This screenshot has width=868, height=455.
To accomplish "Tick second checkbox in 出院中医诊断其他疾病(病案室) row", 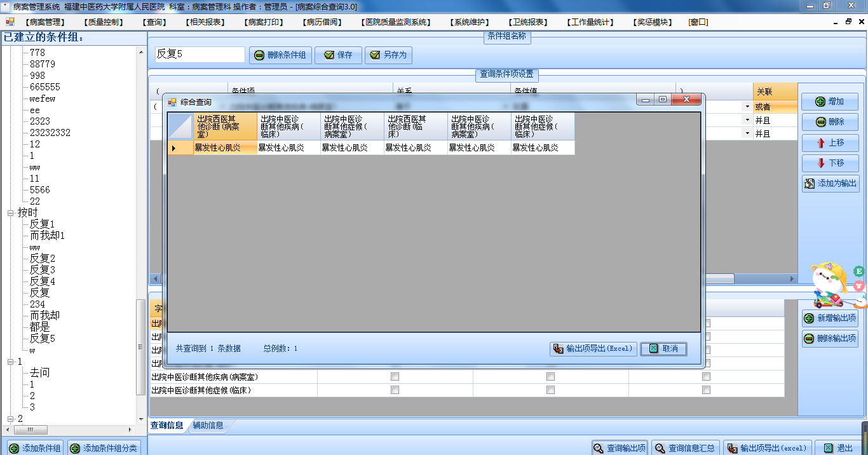I will (x=550, y=377).
